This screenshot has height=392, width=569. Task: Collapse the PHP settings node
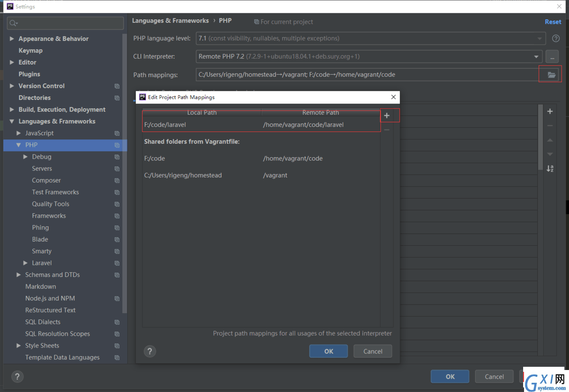tap(19, 145)
